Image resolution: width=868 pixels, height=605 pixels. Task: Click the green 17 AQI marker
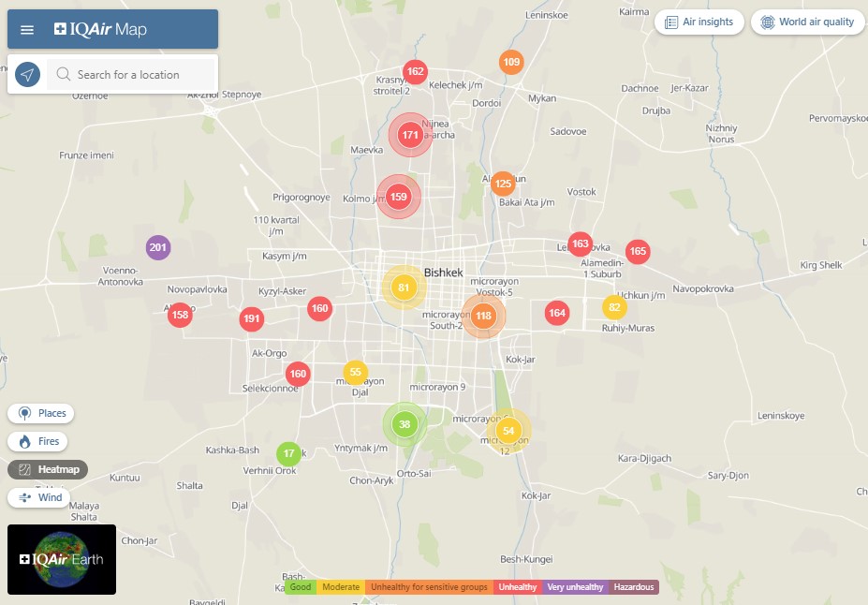pyautogui.click(x=289, y=454)
